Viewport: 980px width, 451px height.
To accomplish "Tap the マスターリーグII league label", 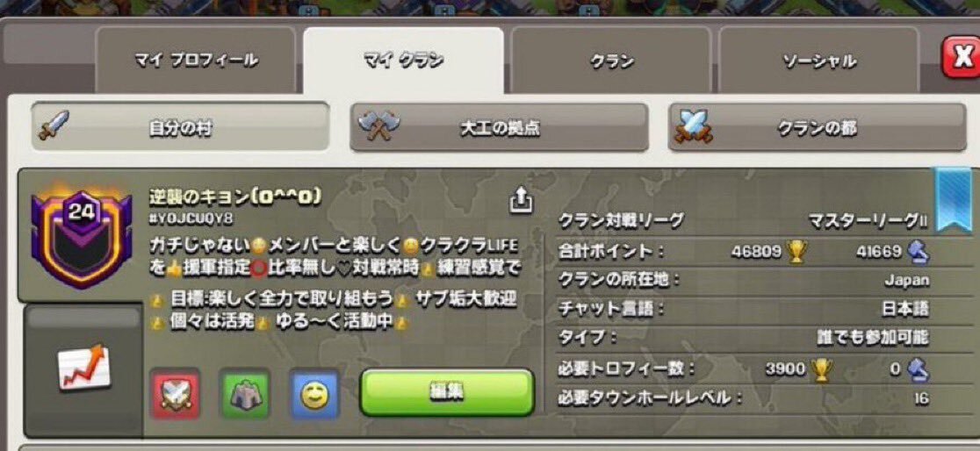I will (x=868, y=220).
